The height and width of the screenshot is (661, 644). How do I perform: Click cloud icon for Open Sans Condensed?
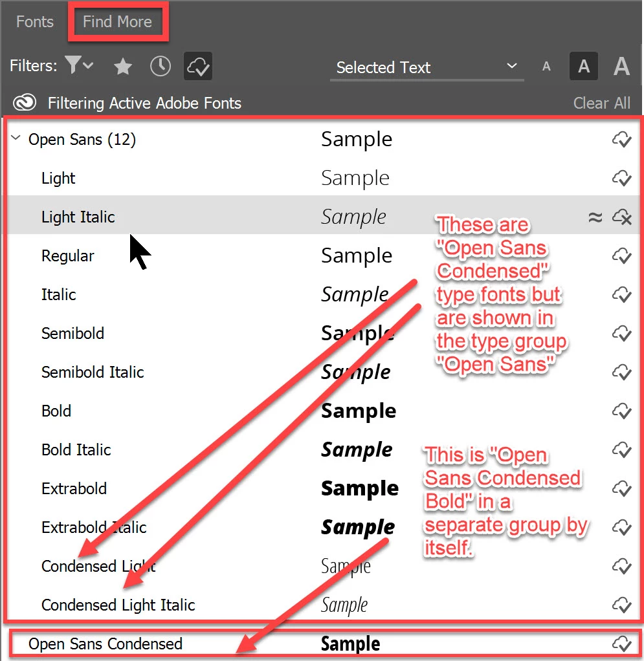click(621, 644)
